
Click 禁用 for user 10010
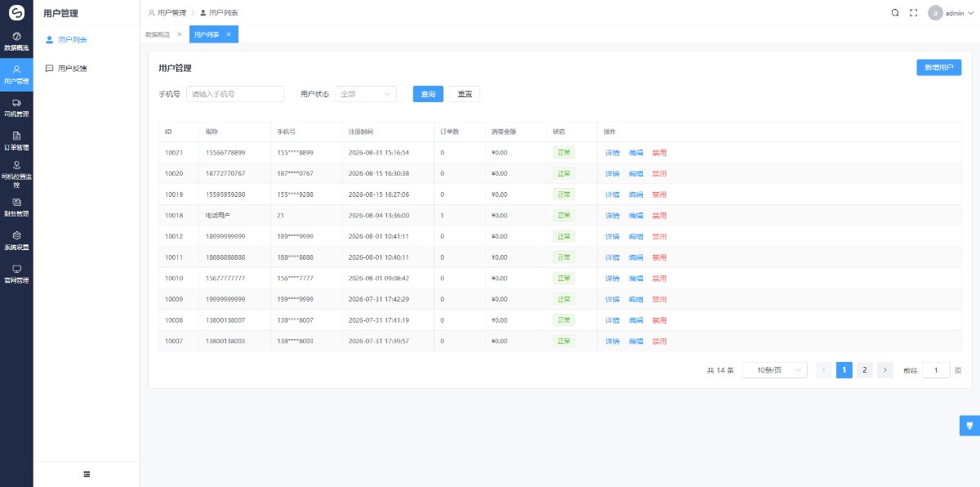(659, 279)
